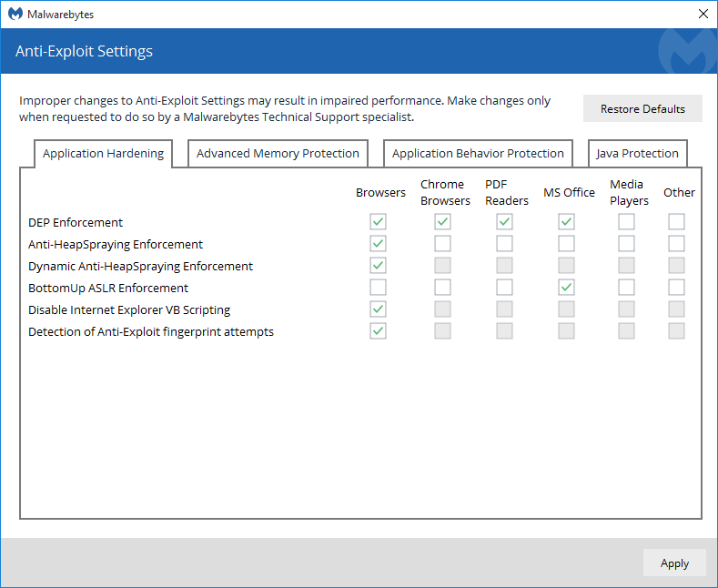Screen dimensions: 718x588
Task: Enable BottomUp ASLR Enforcement for Chrome Browsers
Action: [442, 288]
